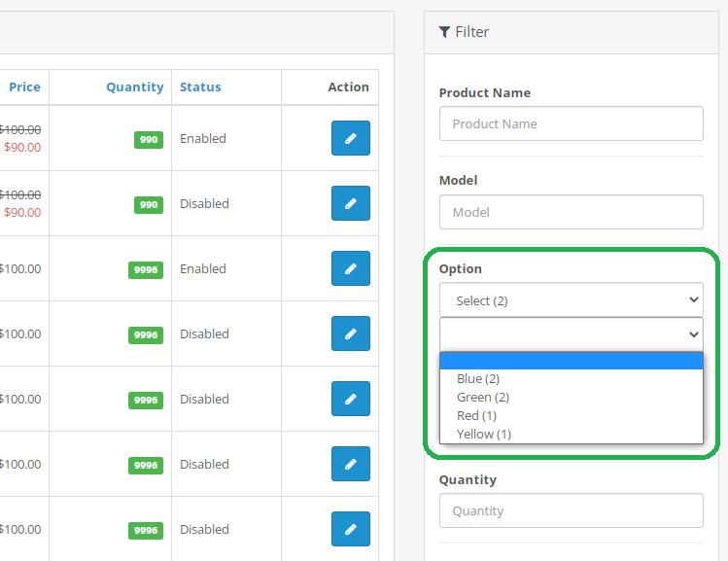Collapse the open option value dropdown
Viewport: 728px width, 561px height.
(x=571, y=333)
